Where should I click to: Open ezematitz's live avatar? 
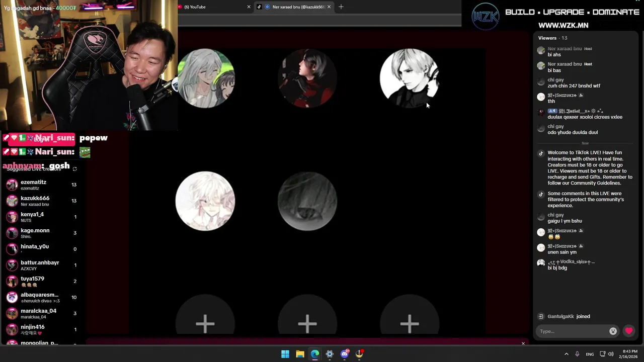coord(12,185)
